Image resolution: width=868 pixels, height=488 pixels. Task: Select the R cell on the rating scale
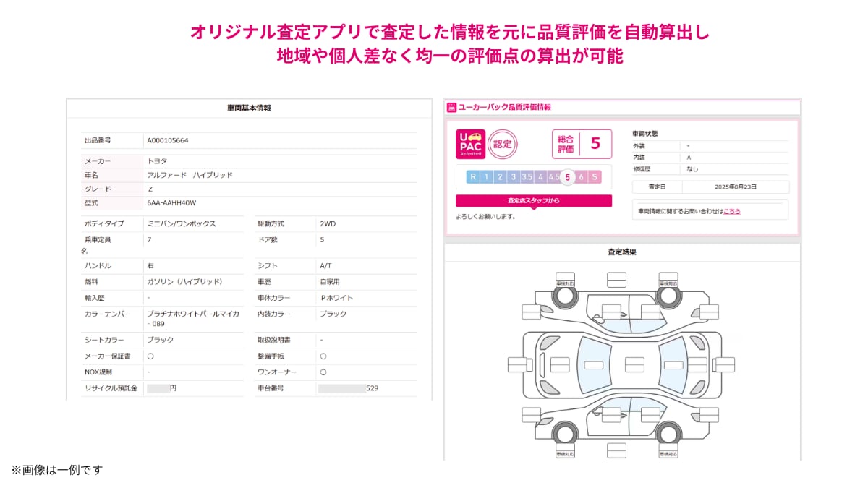coord(472,176)
